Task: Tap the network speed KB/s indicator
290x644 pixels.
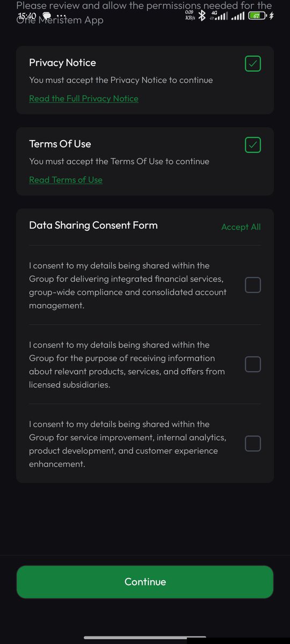Action: (x=190, y=15)
